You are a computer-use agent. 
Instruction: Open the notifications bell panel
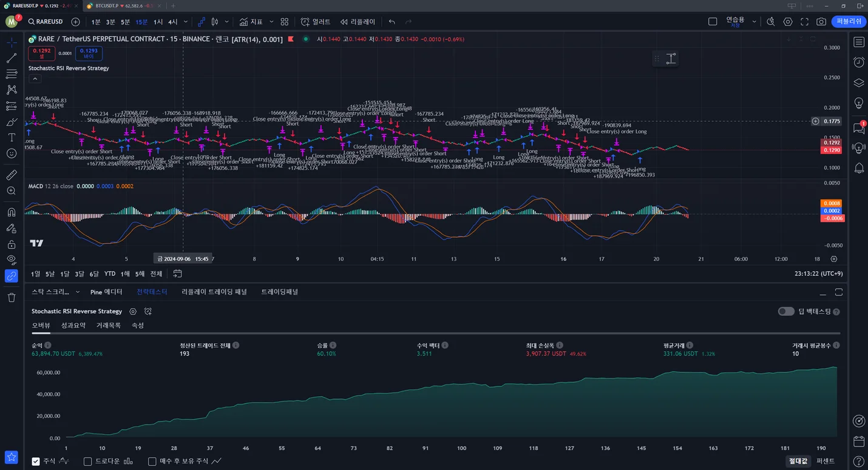pyautogui.click(x=859, y=168)
